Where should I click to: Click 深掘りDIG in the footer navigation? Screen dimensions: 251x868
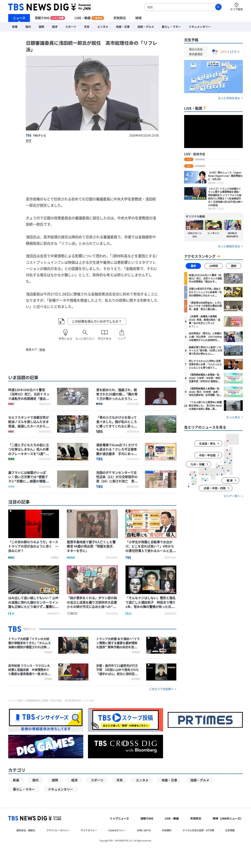pyautogui.click(x=147, y=819)
